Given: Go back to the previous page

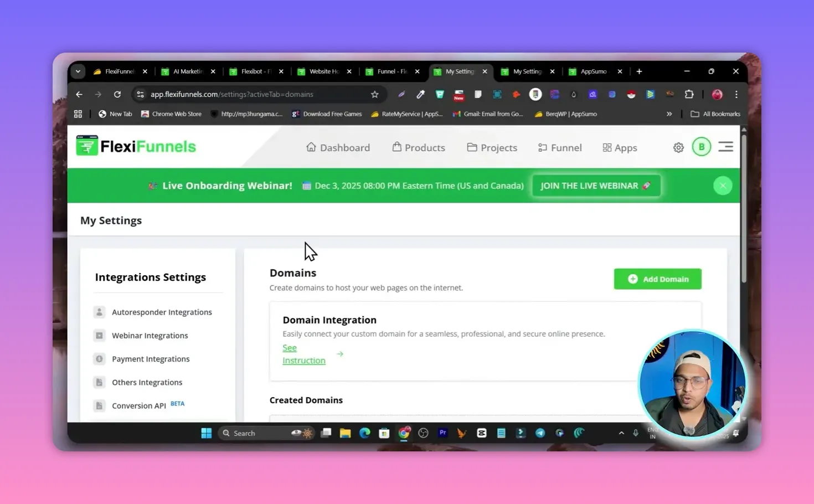Looking at the screenshot, I should [x=79, y=94].
